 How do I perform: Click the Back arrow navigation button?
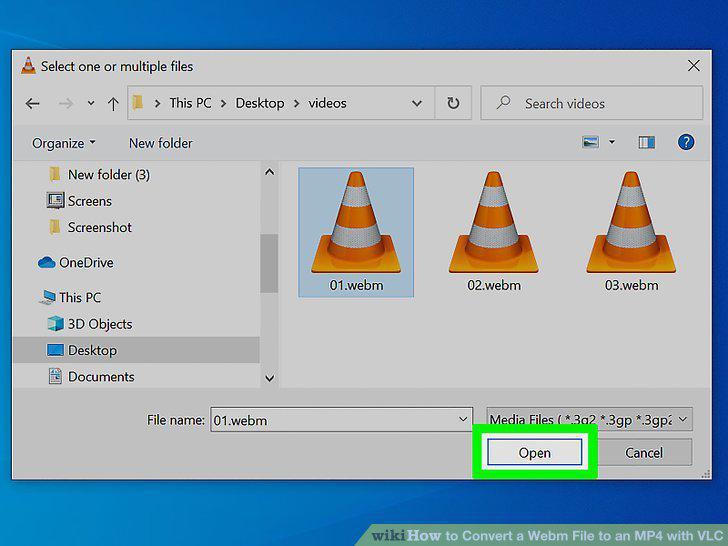tap(32, 103)
